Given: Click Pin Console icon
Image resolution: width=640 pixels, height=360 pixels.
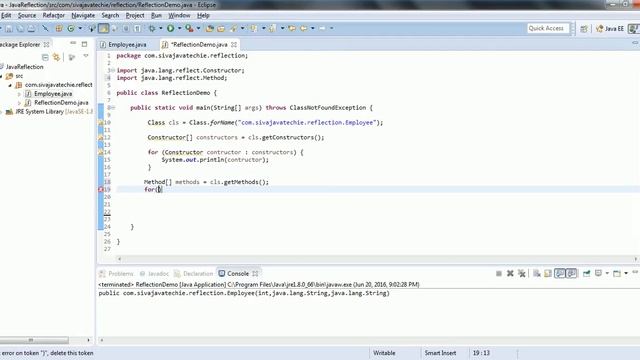Looking at the screenshot, I should point(587,273).
